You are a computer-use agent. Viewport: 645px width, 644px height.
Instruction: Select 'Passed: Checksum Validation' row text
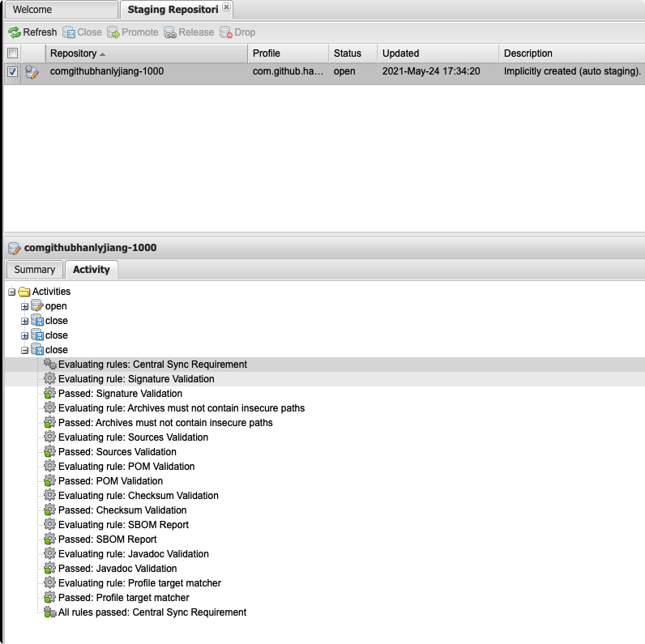(122, 510)
